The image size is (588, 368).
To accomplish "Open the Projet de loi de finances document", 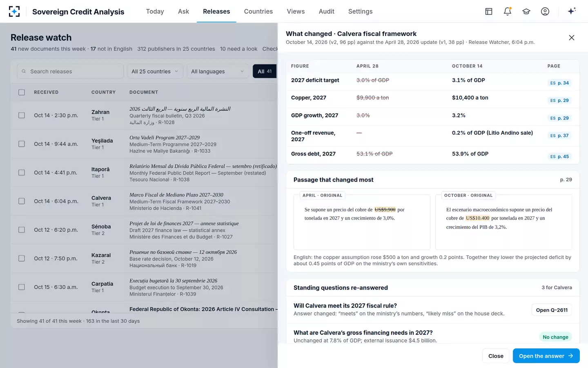I will tap(184, 224).
